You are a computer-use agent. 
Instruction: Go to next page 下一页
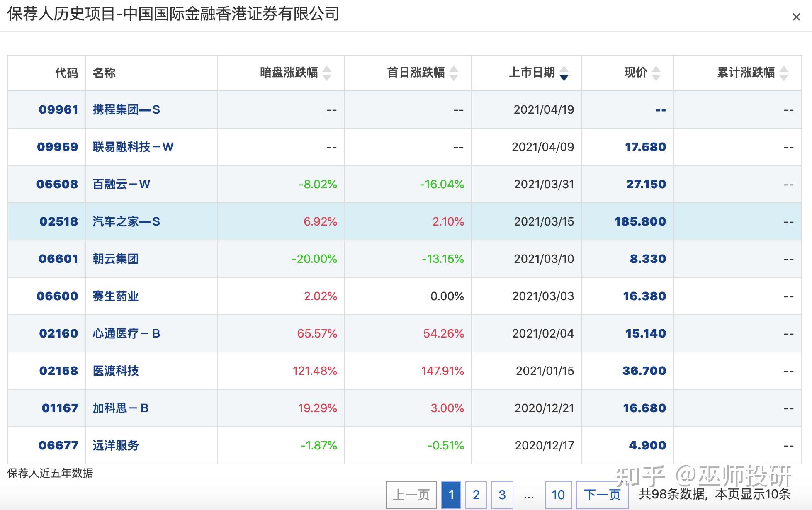click(602, 495)
